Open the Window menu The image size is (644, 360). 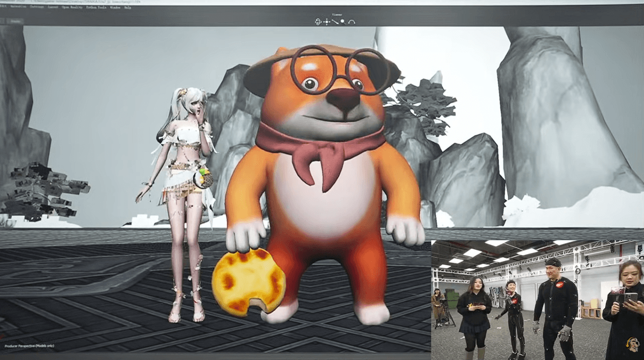[117, 7]
